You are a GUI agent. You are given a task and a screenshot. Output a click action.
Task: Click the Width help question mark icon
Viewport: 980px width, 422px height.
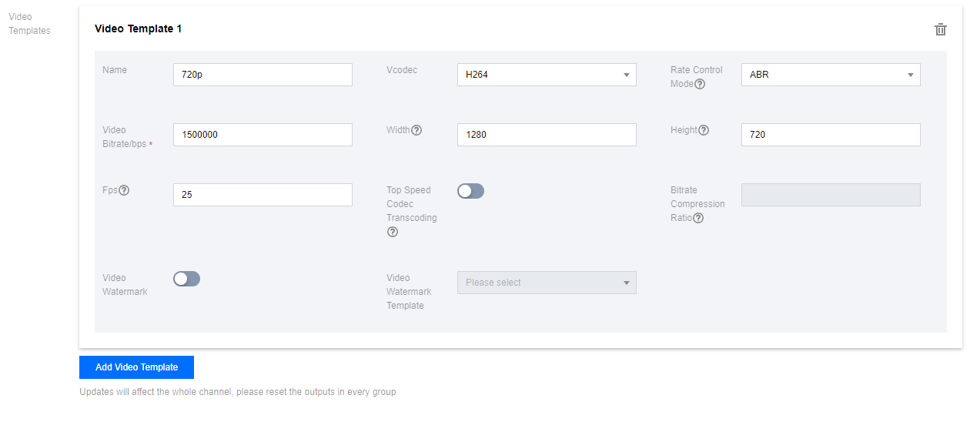tap(416, 130)
